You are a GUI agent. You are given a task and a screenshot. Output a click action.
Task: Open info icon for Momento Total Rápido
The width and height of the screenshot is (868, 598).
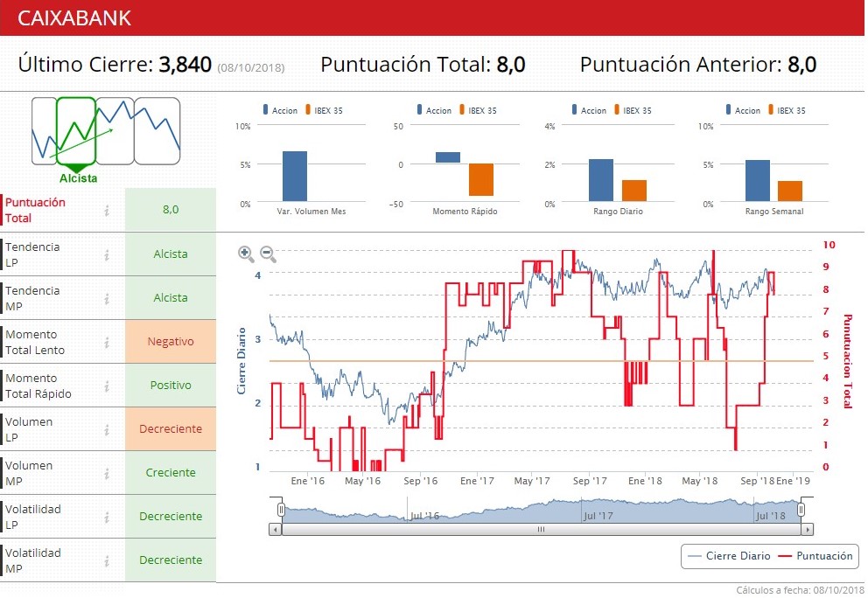click(107, 386)
